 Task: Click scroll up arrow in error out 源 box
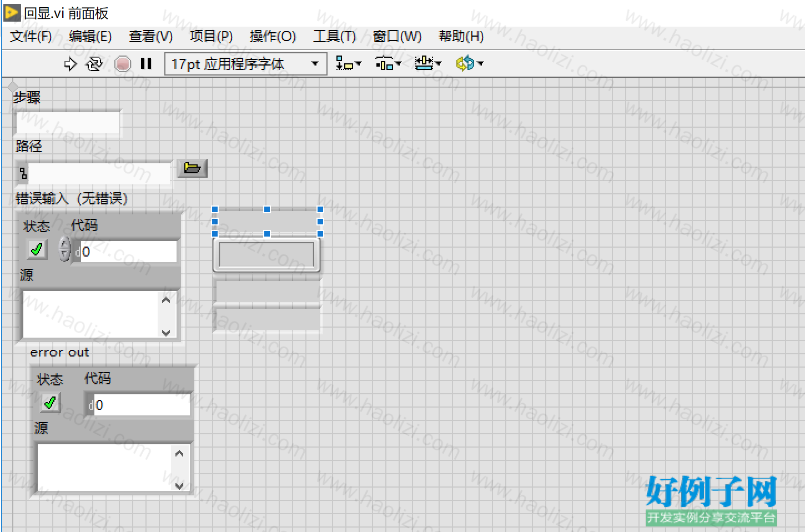coord(179,454)
